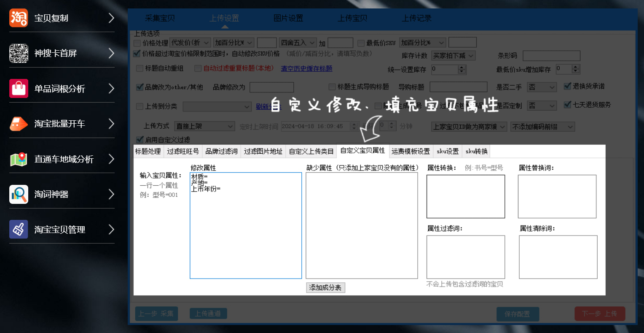
Task: Open the 上家宝贝ID做为商家编 dropdown
Action: (469, 127)
